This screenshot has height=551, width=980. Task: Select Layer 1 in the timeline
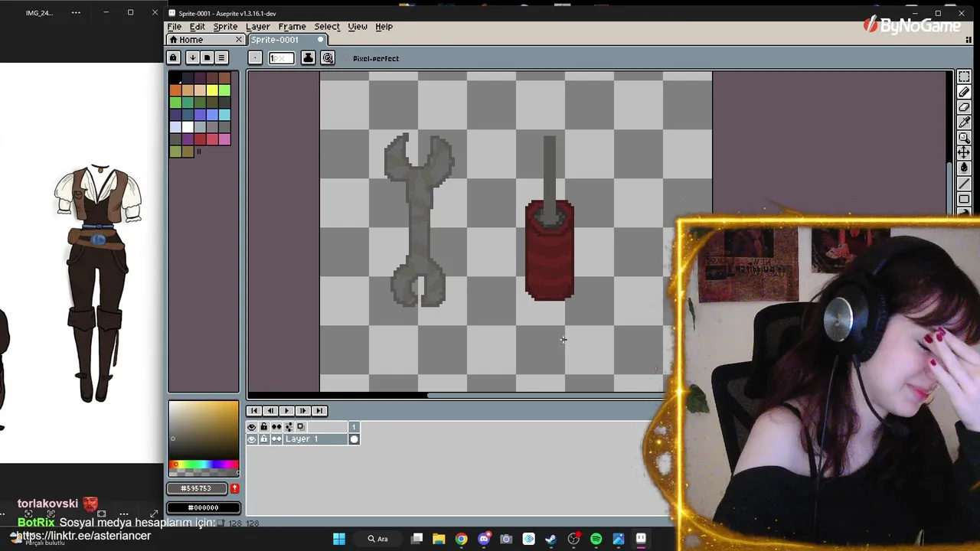[315, 439]
